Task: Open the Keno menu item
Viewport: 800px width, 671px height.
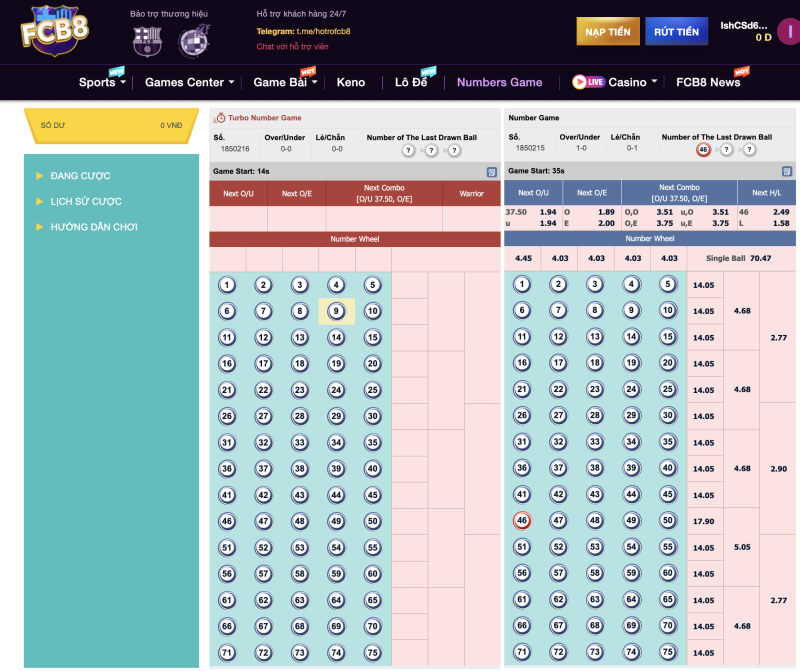Action: 351,82
